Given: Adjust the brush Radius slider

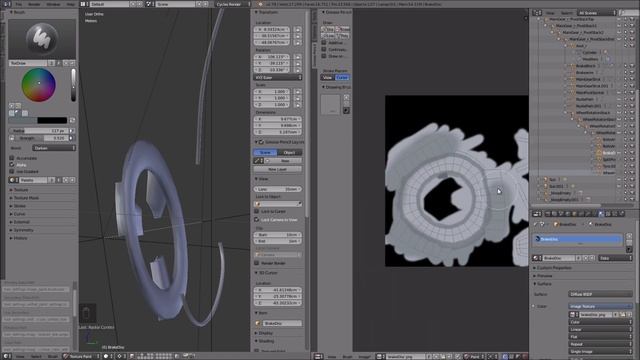Looking at the screenshot, I should tap(39, 131).
